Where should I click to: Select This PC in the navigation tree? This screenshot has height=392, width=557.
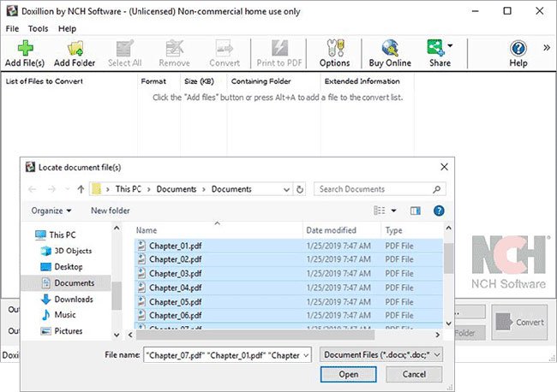tap(56, 235)
